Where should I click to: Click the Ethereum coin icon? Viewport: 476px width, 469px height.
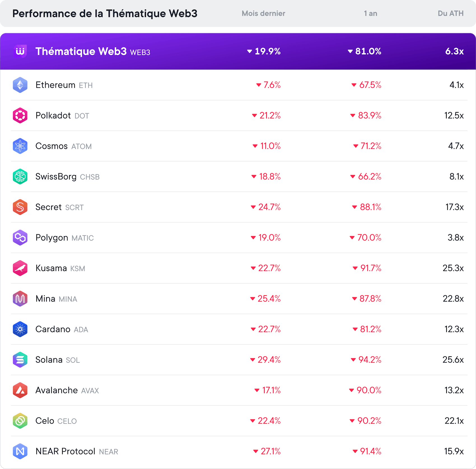(x=20, y=85)
